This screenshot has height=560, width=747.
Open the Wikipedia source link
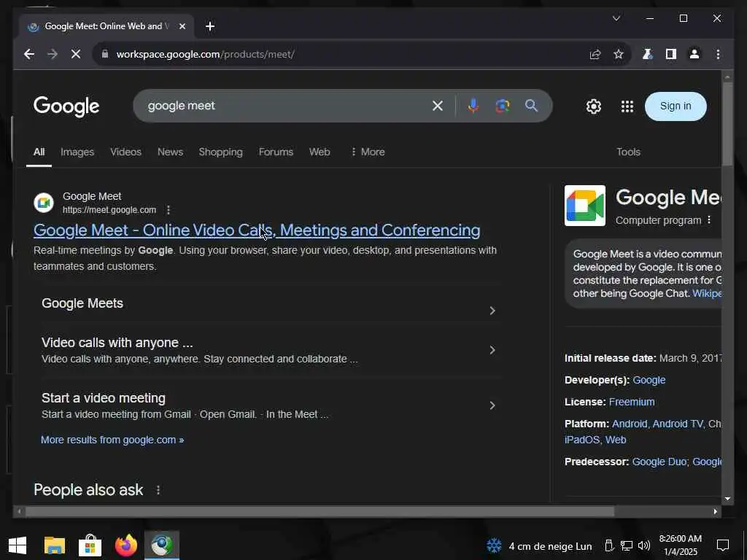pyautogui.click(x=706, y=293)
